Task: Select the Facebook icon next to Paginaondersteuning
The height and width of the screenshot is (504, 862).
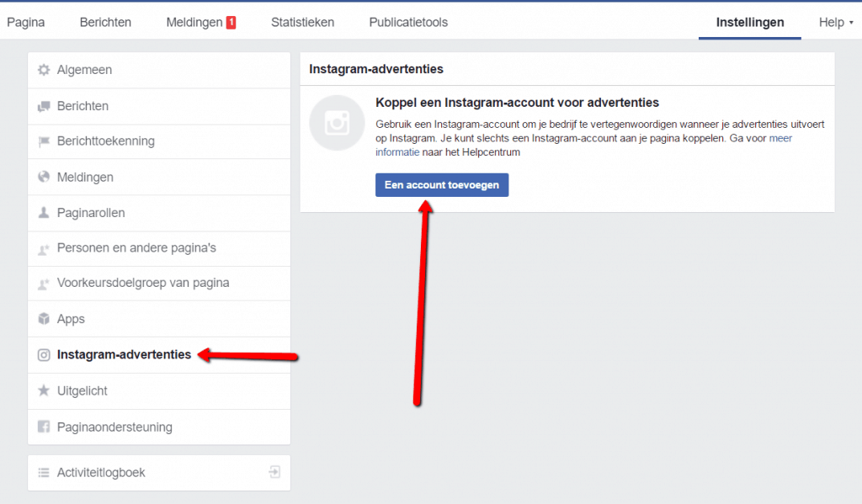Action: pyautogui.click(x=43, y=427)
